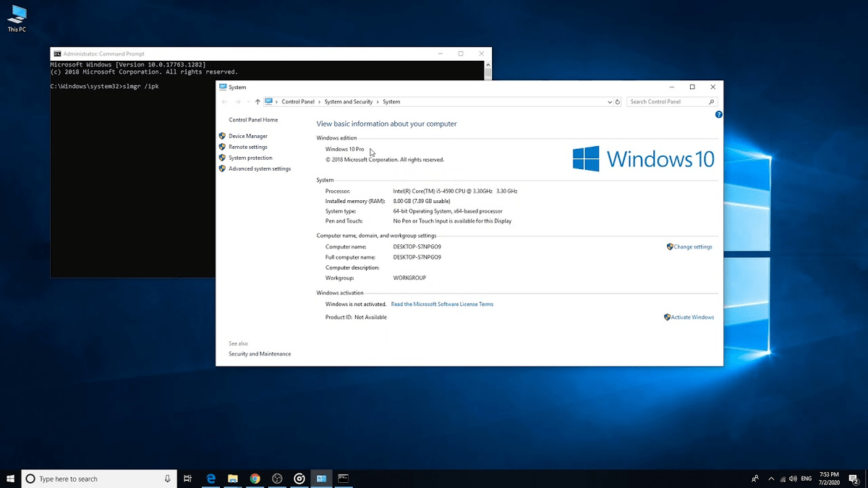This screenshot has width=868, height=488.
Task: Open Advanced system settings
Action: (x=258, y=168)
